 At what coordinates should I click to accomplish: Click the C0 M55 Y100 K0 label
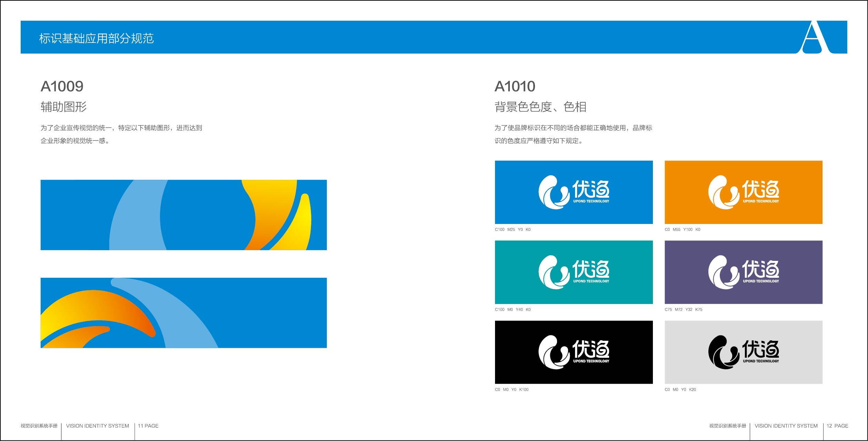pyautogui.click(x=682, y=229)
